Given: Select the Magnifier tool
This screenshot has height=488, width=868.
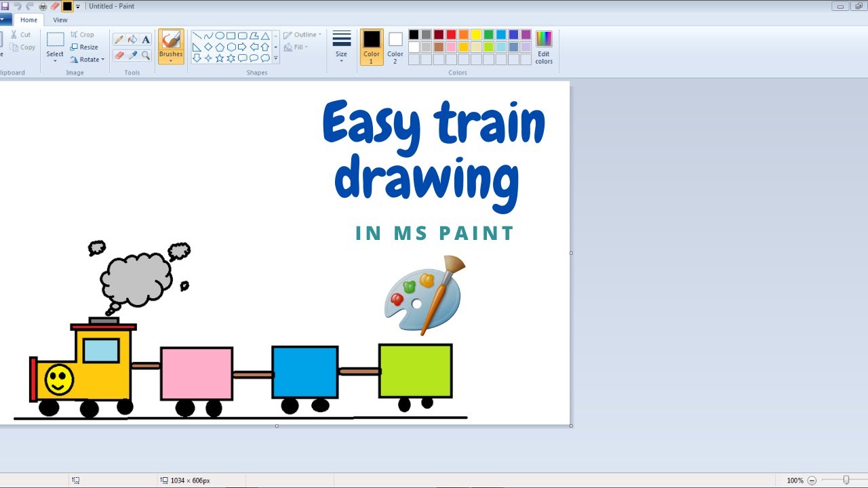Looking at the screenshot, I should 146,56.
